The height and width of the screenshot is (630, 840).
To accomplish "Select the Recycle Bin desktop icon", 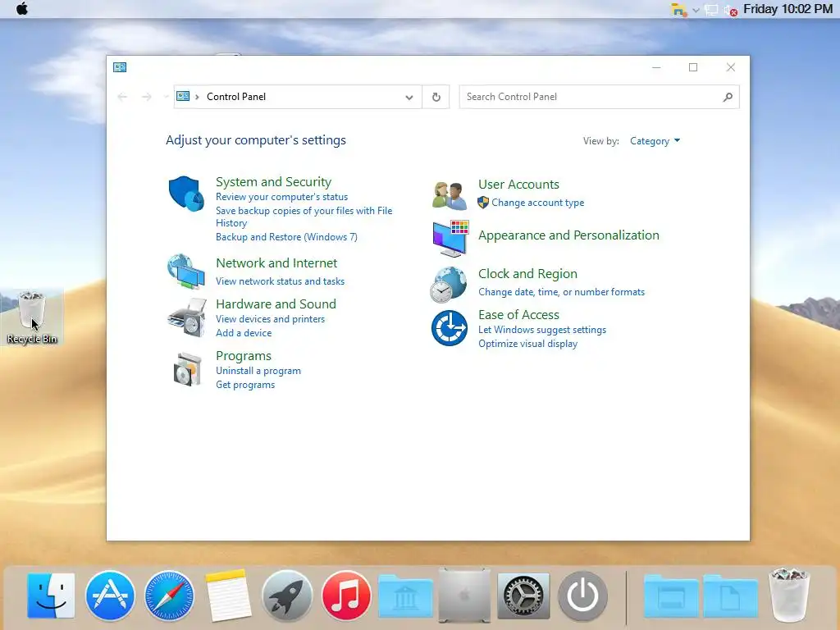I will [x=32, y=317].
